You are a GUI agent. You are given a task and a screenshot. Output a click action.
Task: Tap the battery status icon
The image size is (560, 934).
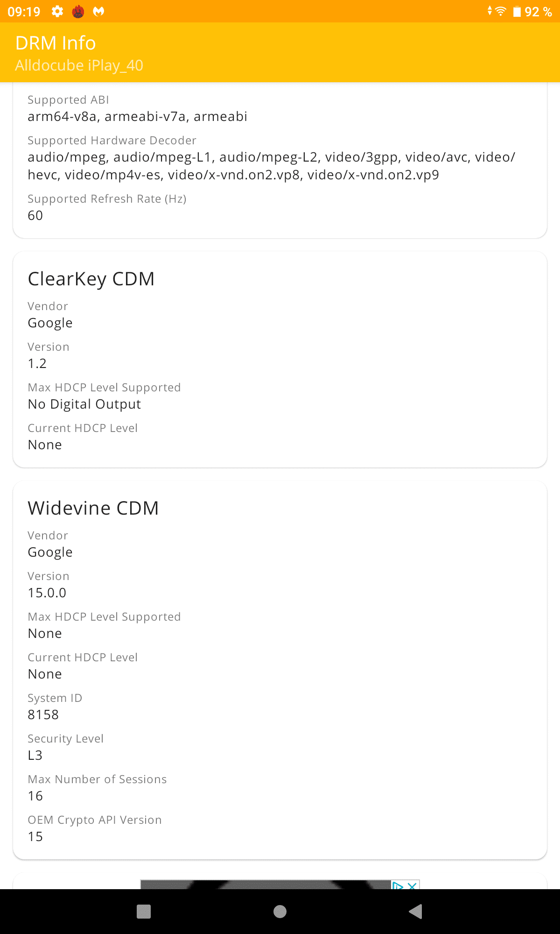click(517, 11)
